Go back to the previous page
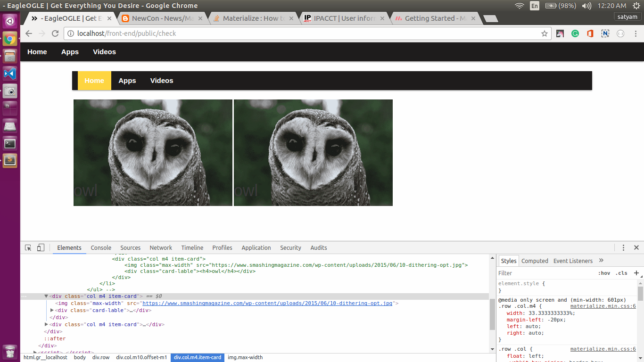644x362 pixels. [x=29, y=33]
